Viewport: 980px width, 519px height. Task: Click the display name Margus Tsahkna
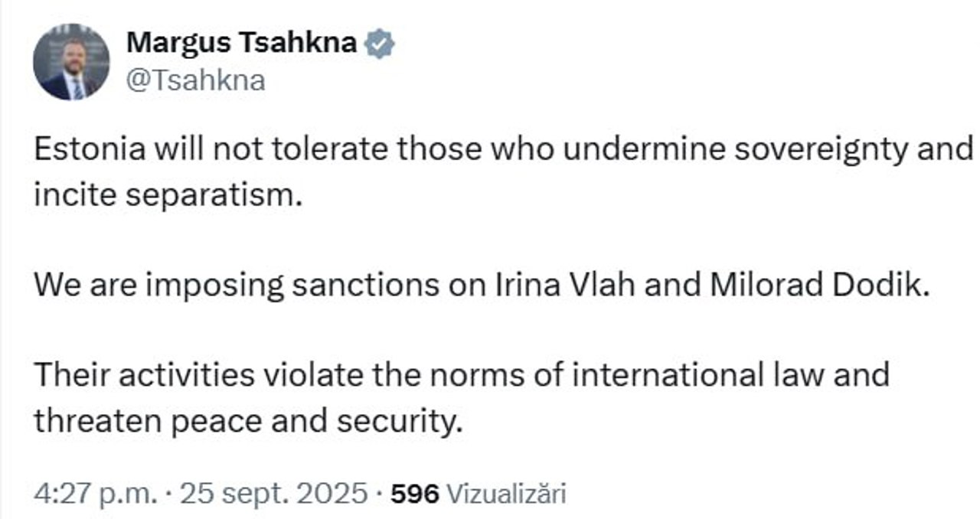tap(241, 43)
